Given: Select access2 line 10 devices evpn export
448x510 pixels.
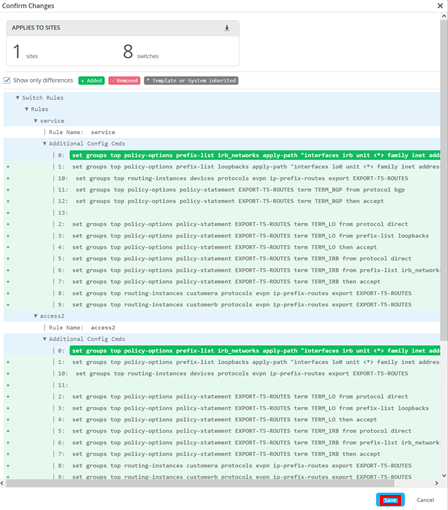Looking at the screenshot, I should [x=242, y=374].
